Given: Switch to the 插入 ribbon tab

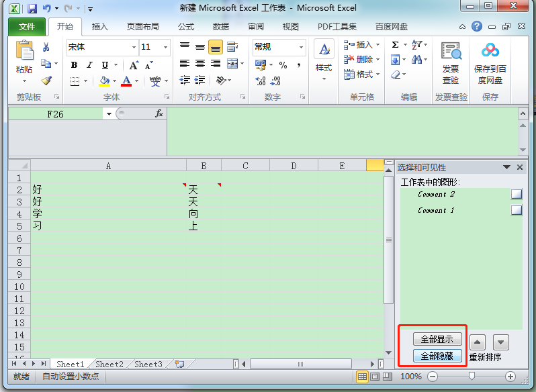Looking at the screenshot, I should coord(100,27).
